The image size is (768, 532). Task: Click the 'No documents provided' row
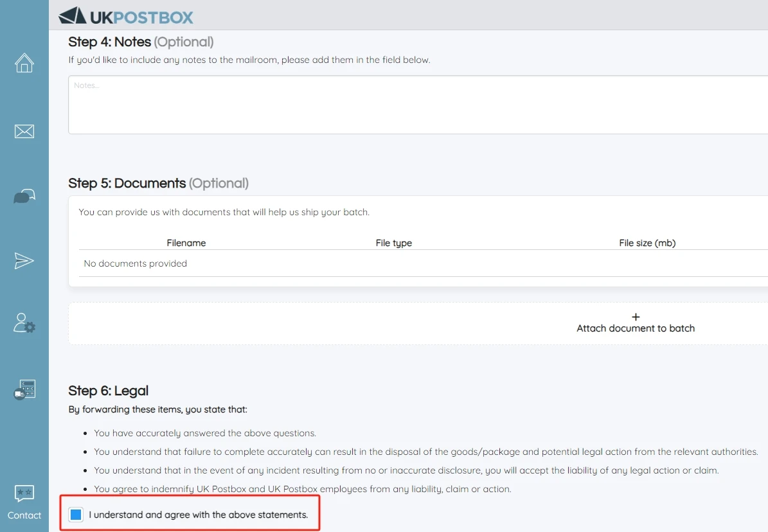tap(136, 263)
